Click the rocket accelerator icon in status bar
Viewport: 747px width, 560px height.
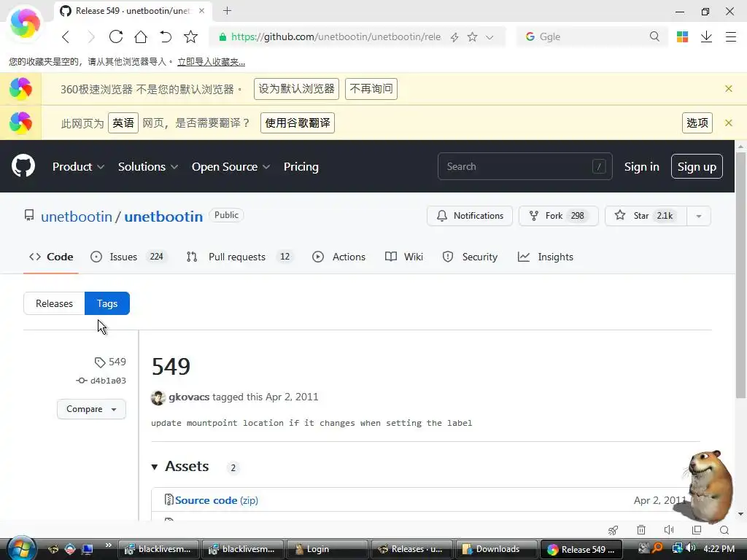(x=613, y=530)
